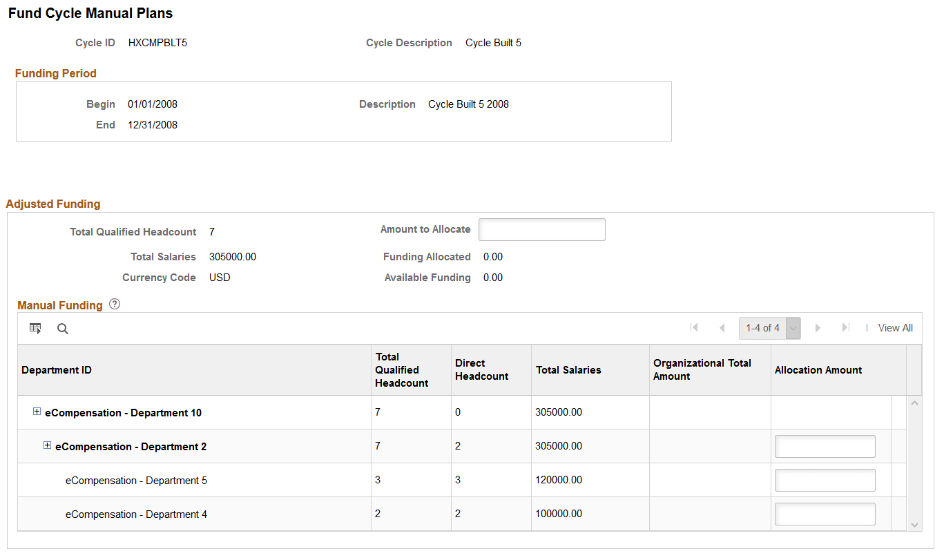944x560 pixels.
Task: Click Allocation Amount field for Department 5
Action: (x=825, y=480)
